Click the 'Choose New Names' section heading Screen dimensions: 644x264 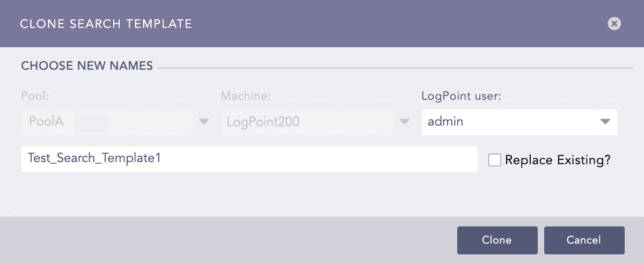pyautogui.click(x=87, y=66)
